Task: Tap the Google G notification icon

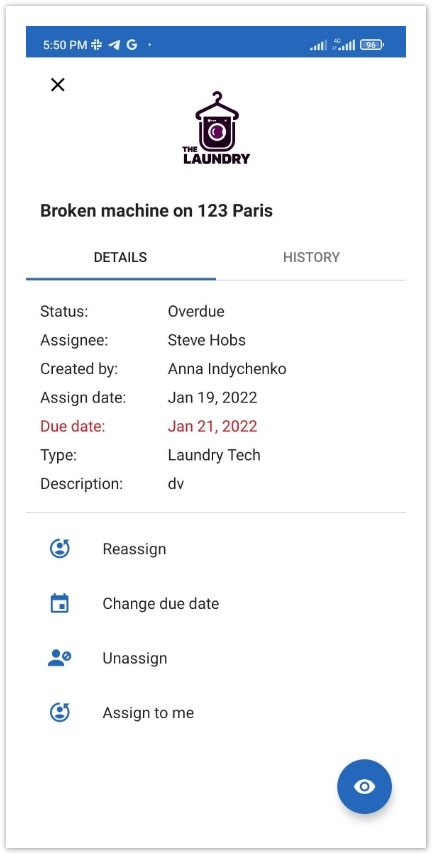Action: (x=132, y=45)
